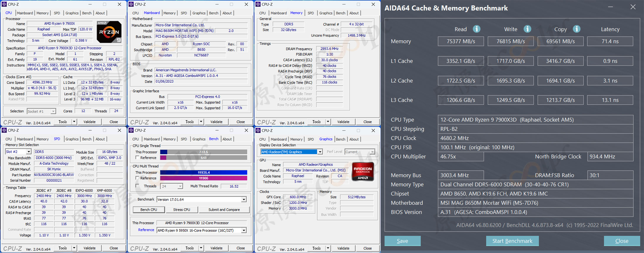Switch to Bench tab in the Graphics tab window

tap(340, 139)
